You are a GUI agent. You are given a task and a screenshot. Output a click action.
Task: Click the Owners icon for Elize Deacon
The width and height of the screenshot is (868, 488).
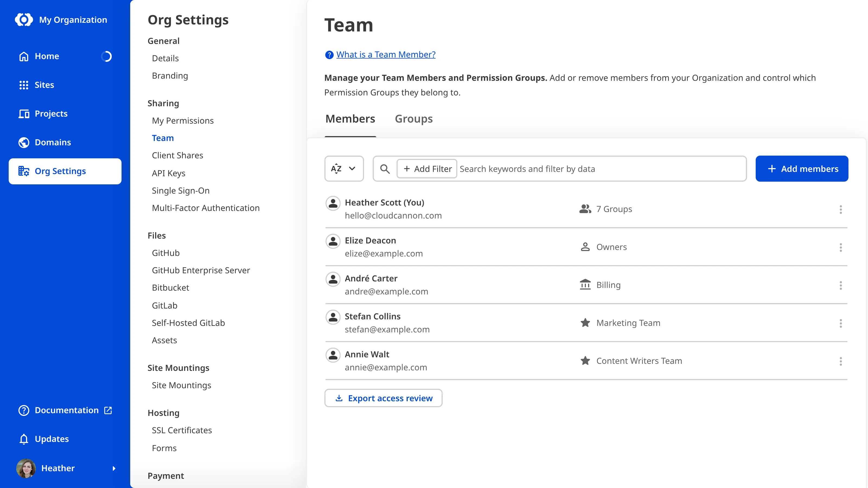pyautogui.click(x=585, y=247)
